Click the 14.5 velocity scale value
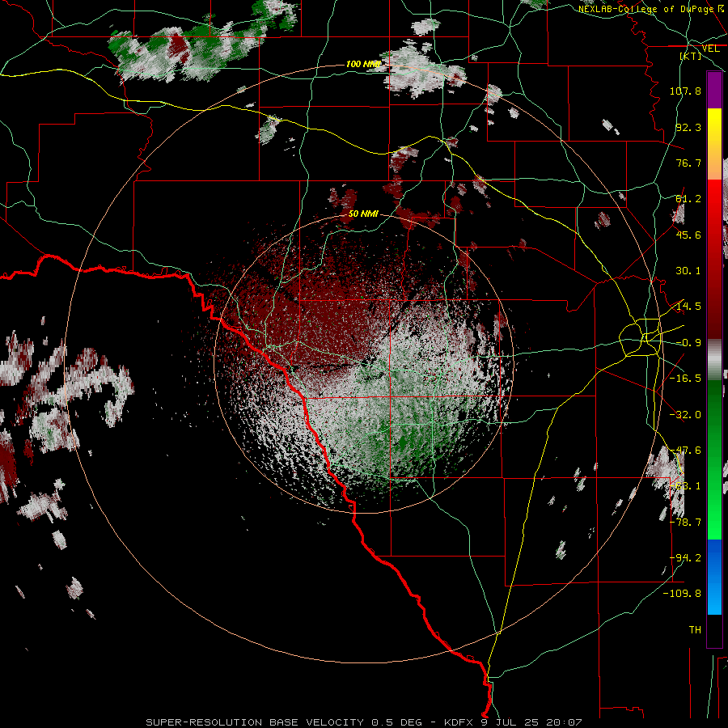Image resolution: width=728 pixels, height=728 pixels. pyautogui.click(x=688, y=307)
